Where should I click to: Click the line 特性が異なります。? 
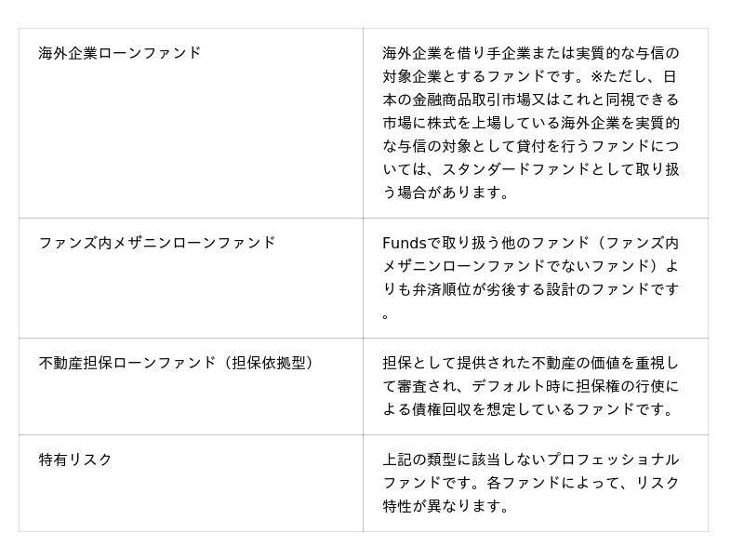[447, 506]
